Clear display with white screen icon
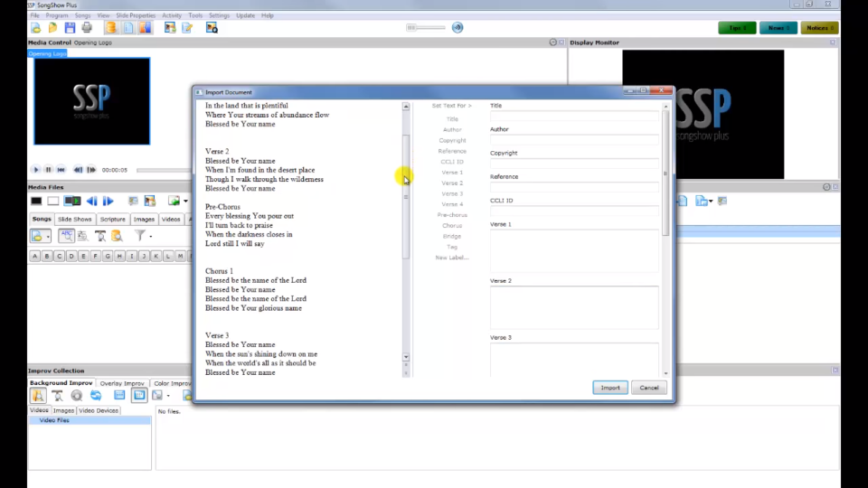The width and height of the screenshot is (868, 488). (x=53, y=201)
